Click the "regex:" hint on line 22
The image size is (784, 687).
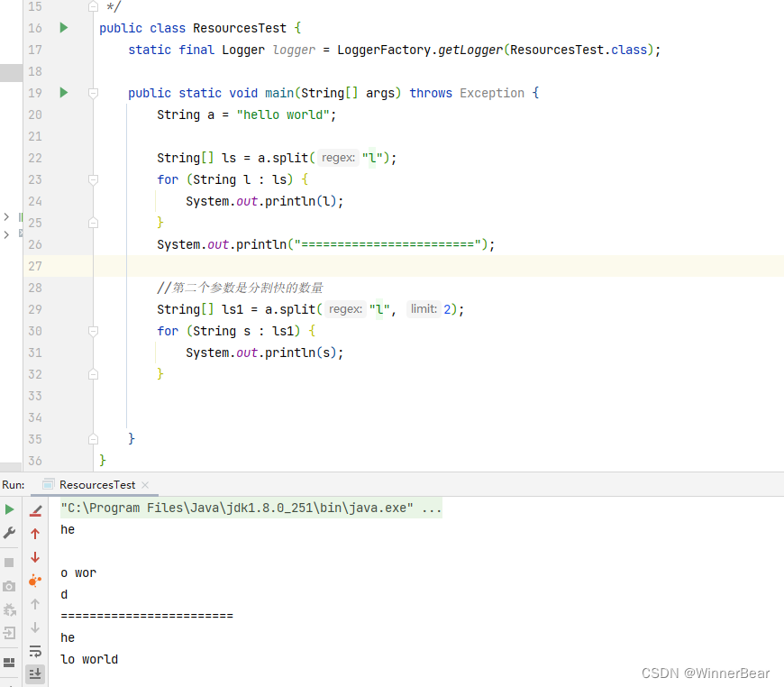click(x=339, y=158)
